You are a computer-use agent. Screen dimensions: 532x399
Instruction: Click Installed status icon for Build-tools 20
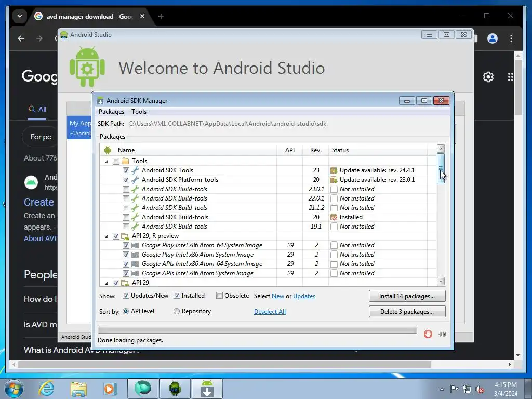334,217
